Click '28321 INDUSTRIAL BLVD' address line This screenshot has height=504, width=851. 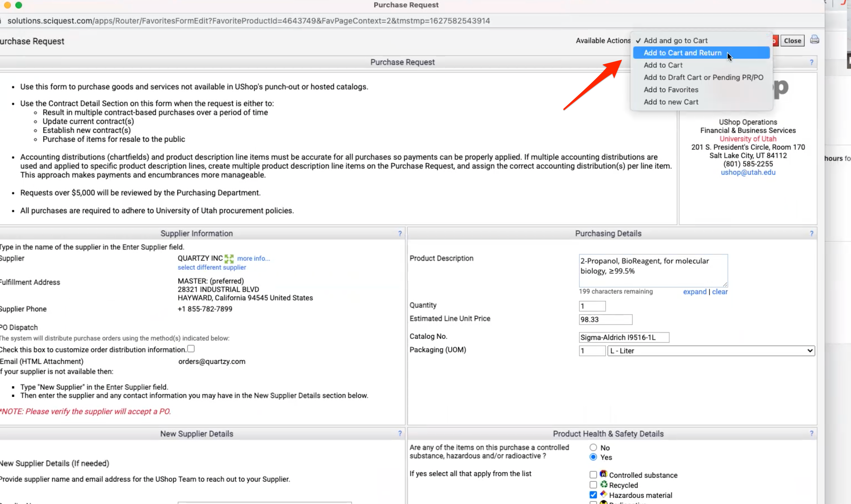point(218,290)
